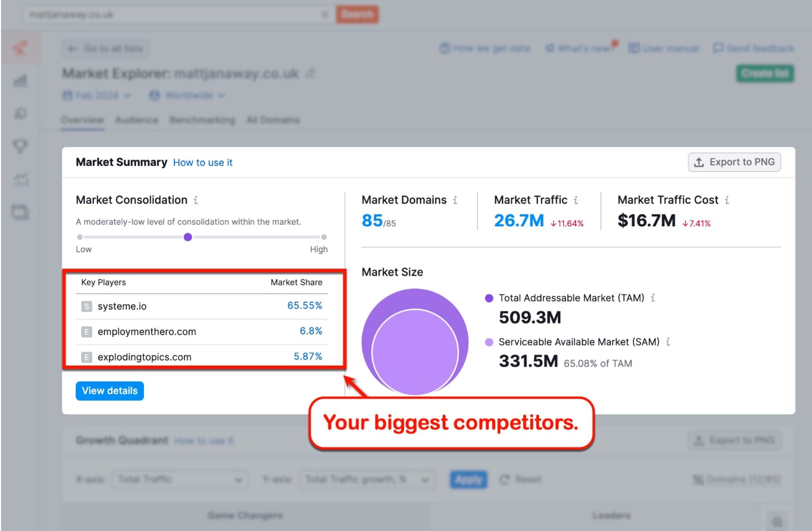812x531 pixels.
Task: Click the employmenthero.com favicon icon
Action: [x=87, y=332]
